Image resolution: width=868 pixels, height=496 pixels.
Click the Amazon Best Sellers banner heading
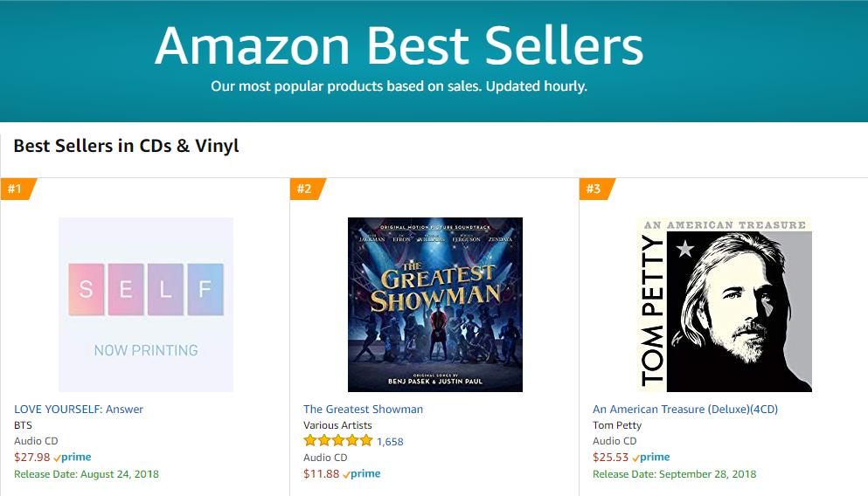399,45
